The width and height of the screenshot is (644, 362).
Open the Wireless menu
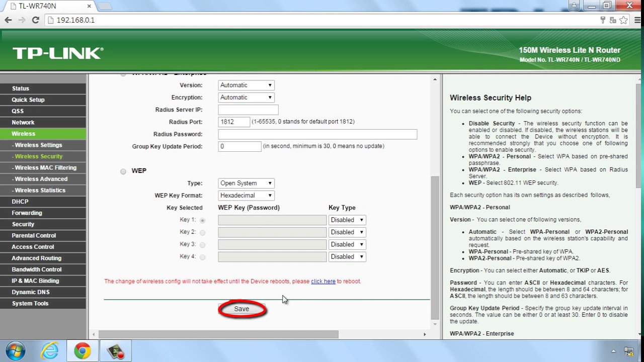[x=43, y=134]
